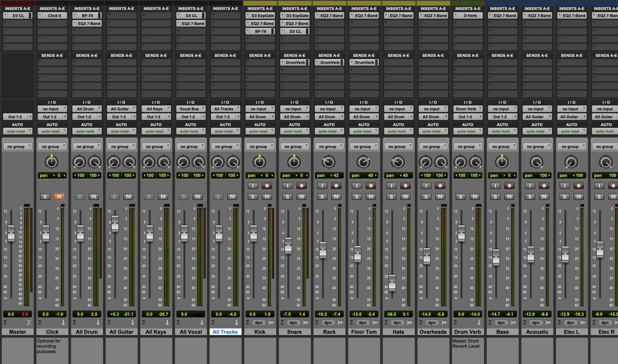Select the All Tracks track name

tap(225, 332)
